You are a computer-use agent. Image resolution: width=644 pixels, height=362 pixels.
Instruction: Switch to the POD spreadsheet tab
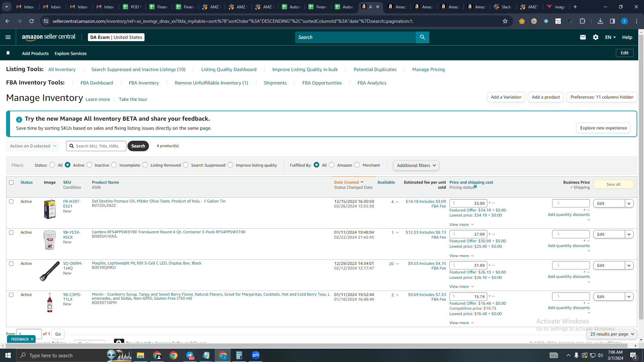pyautogui.click(x=132, y=7)
